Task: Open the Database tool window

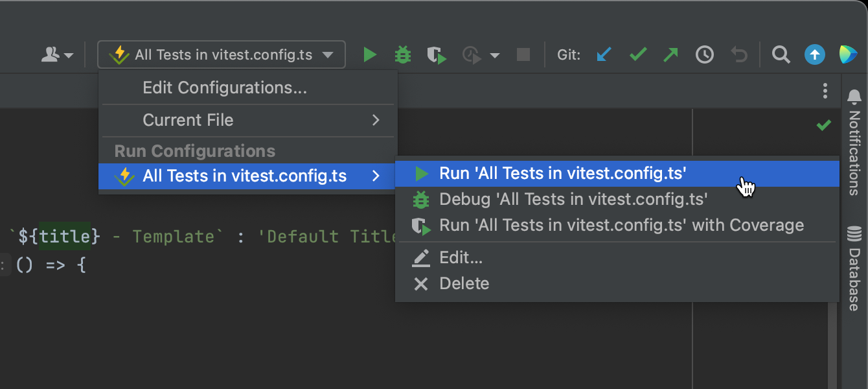Action: tap(854, 268)
